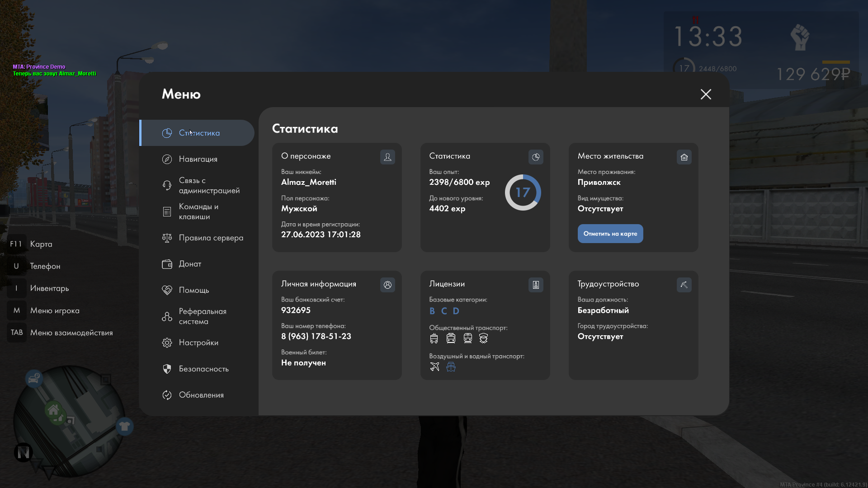
Task: Click the first bus icon under Общественный транспорт
Action: (434, 338)
